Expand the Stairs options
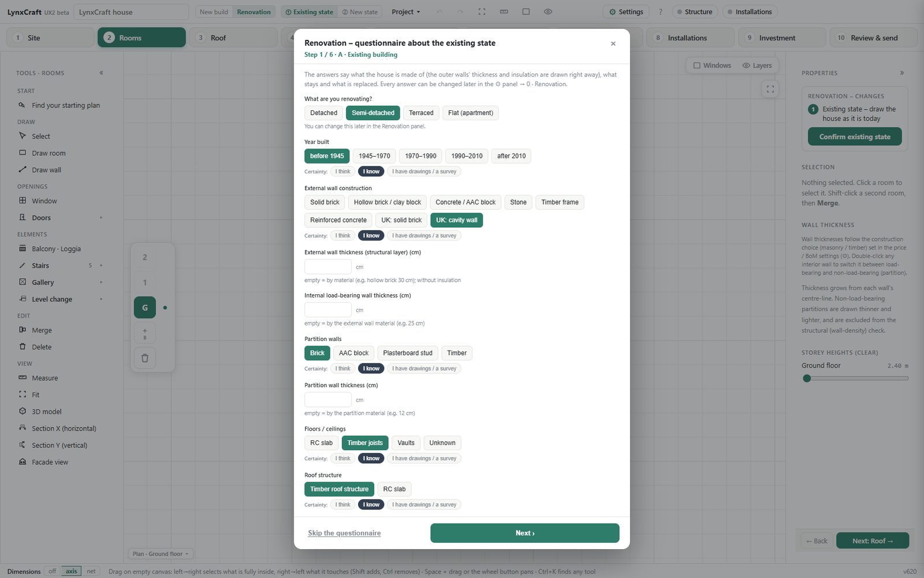Image resolution: width=924 pixels, height=578 pixels. tap(101, 266)
